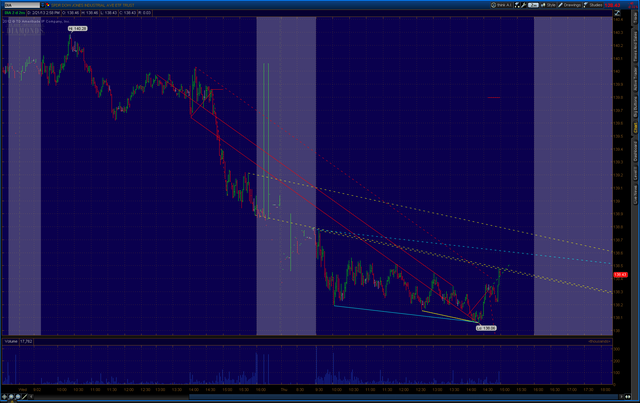Screen dimensions: 640x403
Task: Select the trendline drawing tool icon
Action: [24, 396]
